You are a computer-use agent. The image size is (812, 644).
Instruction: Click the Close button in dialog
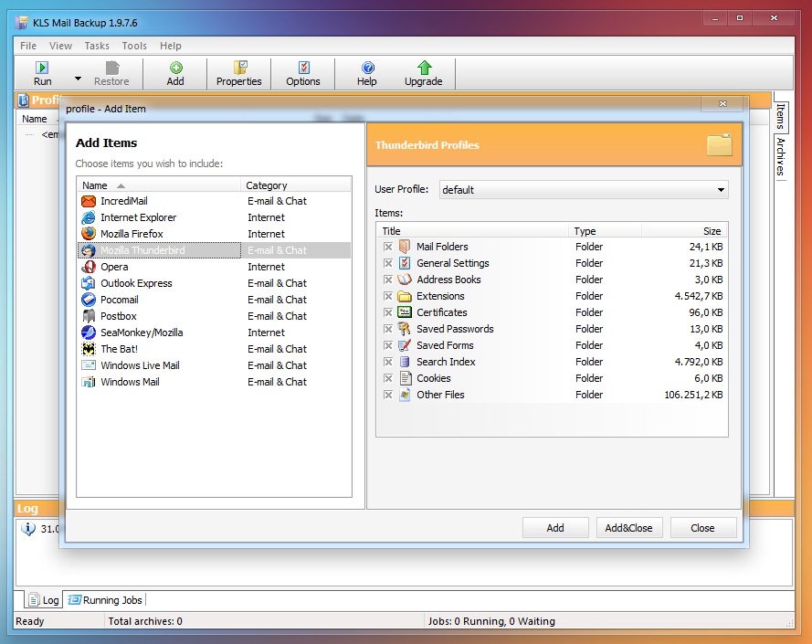tap(702, 528)
